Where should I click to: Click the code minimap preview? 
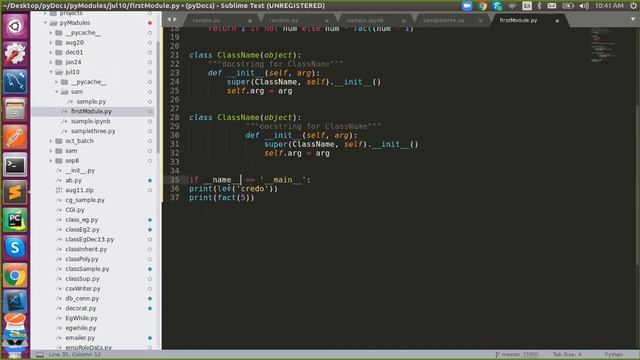tap(603, 45)
